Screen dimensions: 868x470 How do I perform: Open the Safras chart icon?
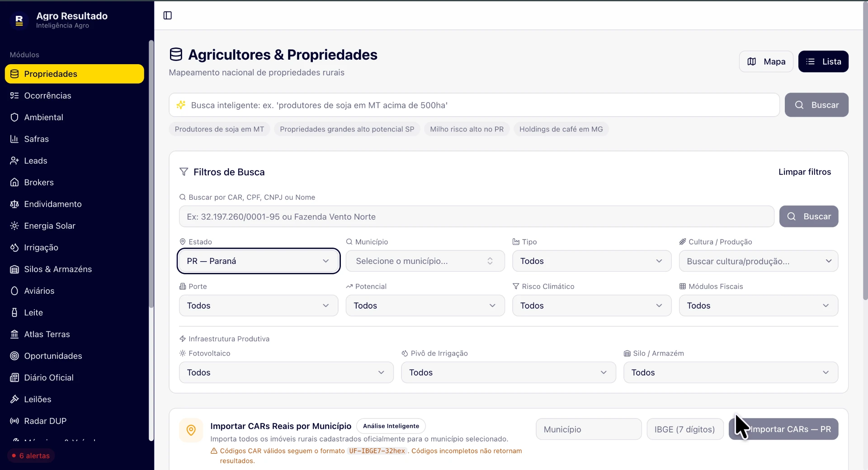14,139
